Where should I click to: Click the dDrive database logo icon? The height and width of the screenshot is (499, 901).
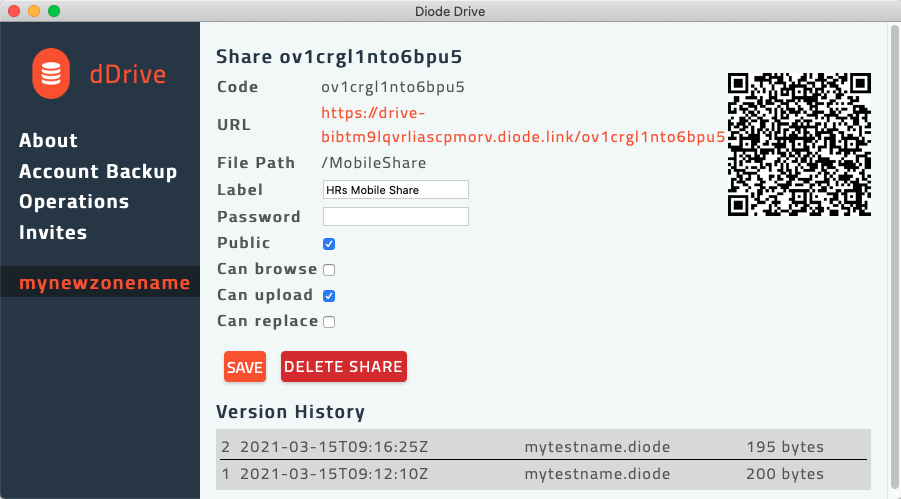tap(51, 74)
